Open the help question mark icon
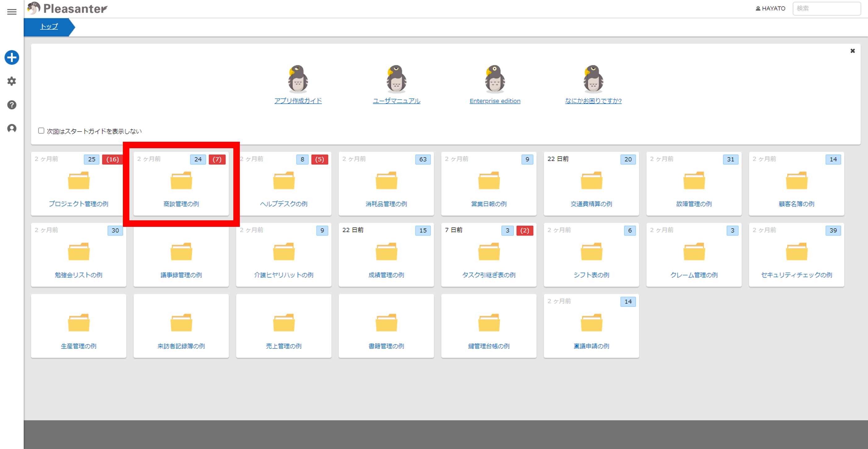This screenshot has width=868, height=449. [12, 105]
